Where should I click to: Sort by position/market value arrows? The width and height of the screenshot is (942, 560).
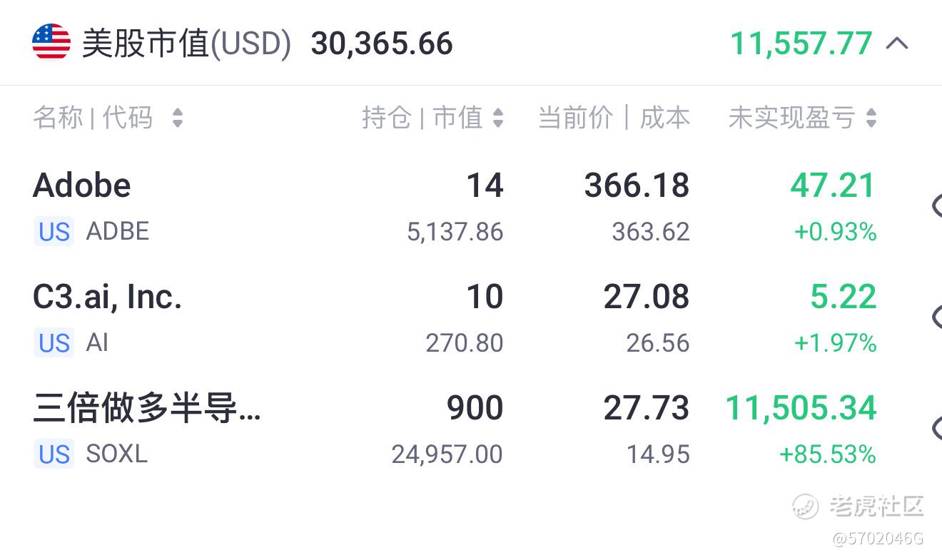point(498,118)
